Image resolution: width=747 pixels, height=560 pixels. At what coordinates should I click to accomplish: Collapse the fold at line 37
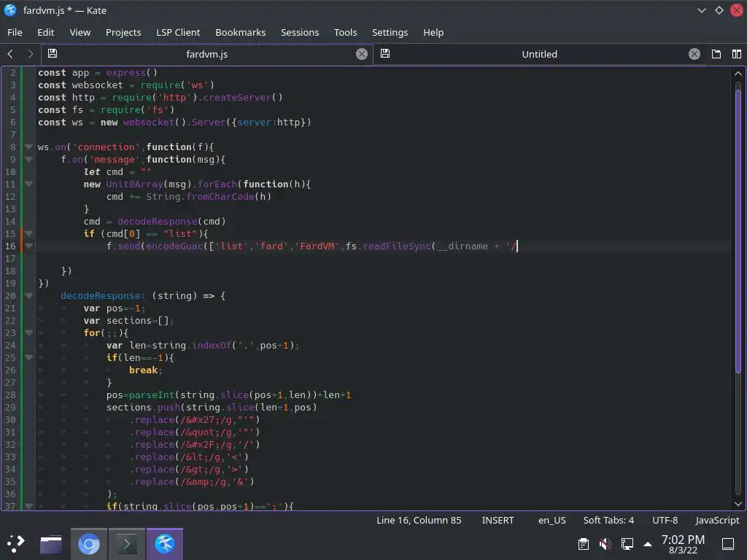(x=28, y=506)
